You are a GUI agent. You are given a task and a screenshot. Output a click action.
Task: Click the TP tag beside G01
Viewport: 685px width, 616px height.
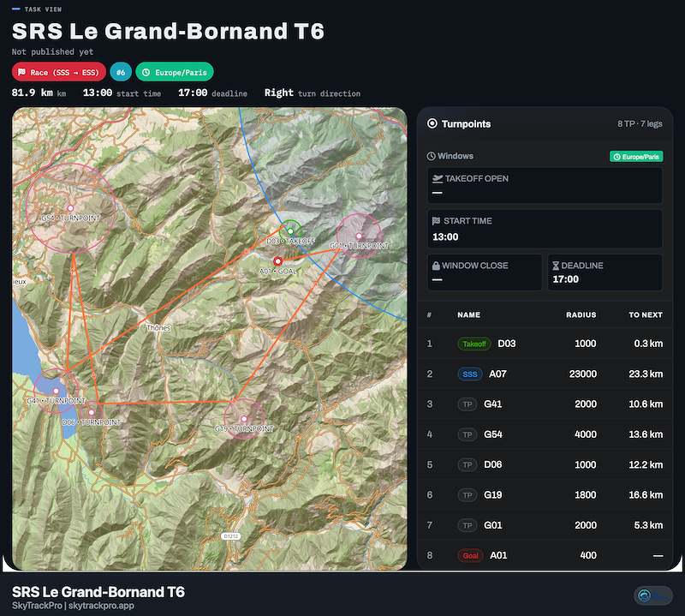(x=467, y=525)
